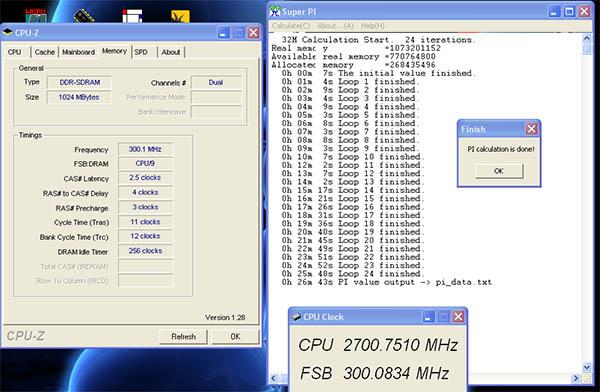This screenshot has width=600, height=392.
Task: Click the 'The initial value finished' line
Action: (378, 73)
